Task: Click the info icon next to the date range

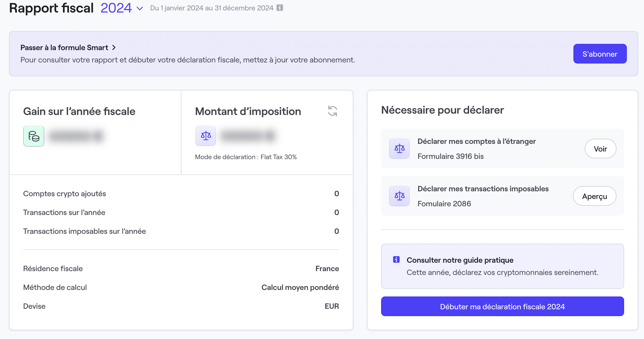Action: (x=280, y=8)
